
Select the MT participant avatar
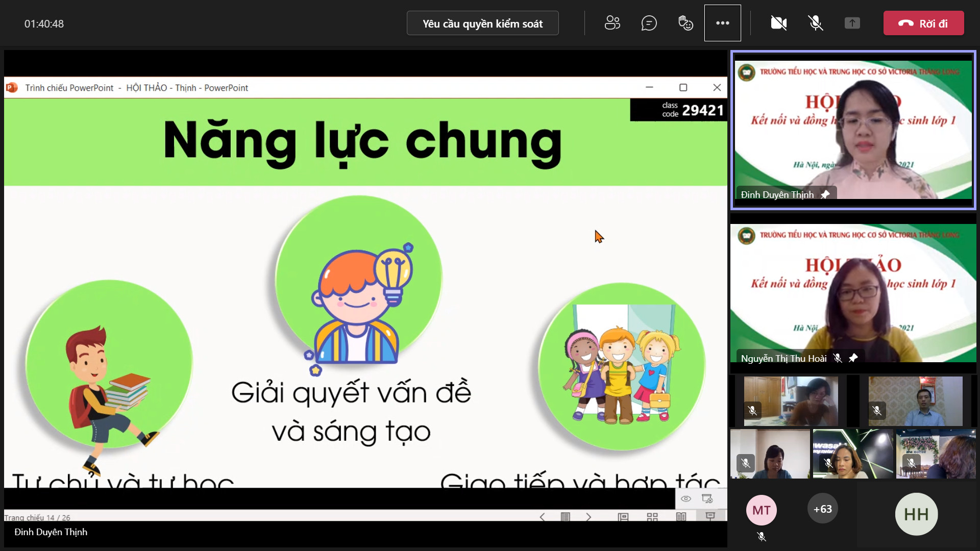point(761,510)
